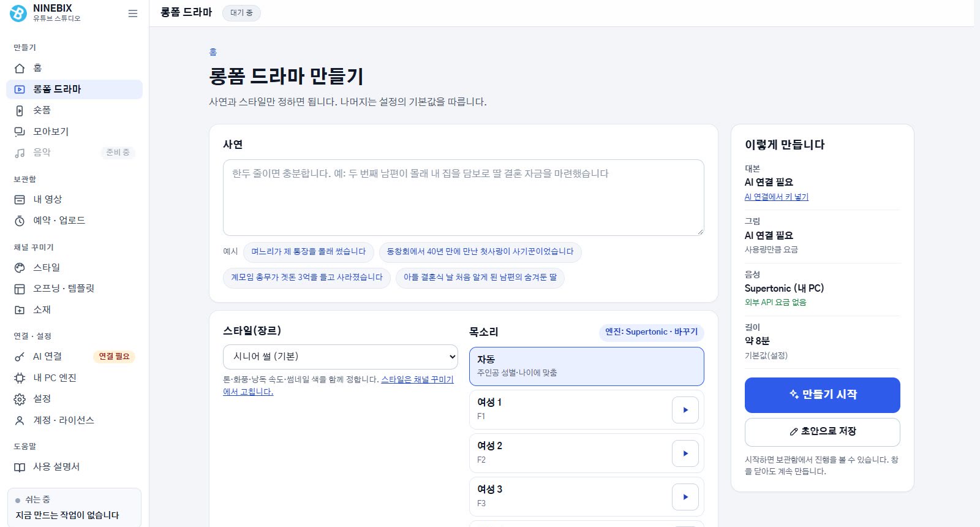Pick example 아들 결혼식 날 처음 알게 된 남편의 숨겨둔 딸
The height and width of the screenshot is (527, 980).
480,278
